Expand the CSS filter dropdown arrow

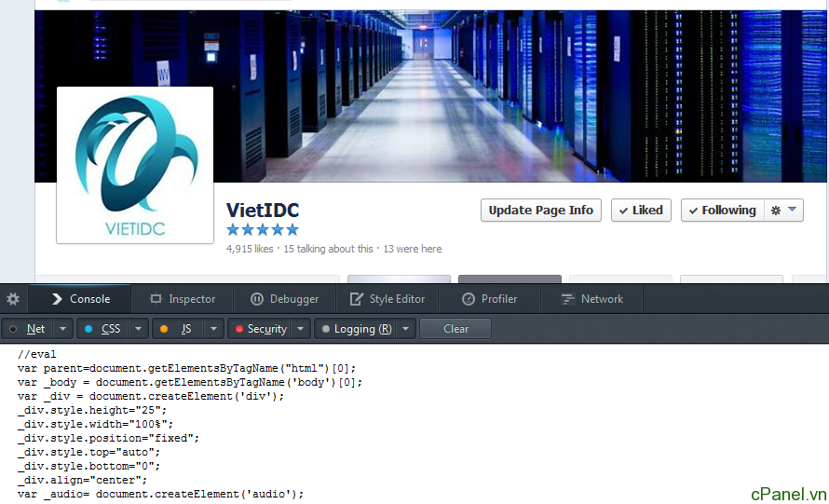(139, 329)
